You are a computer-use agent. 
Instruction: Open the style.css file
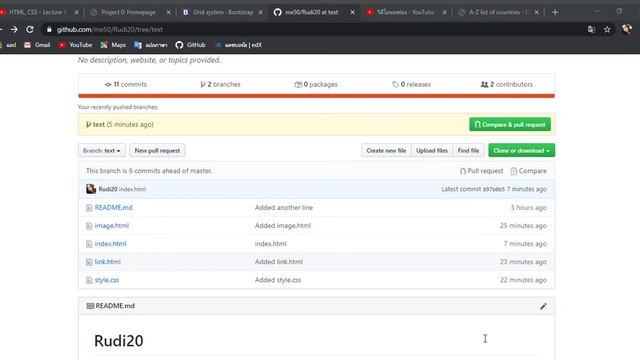107,280
